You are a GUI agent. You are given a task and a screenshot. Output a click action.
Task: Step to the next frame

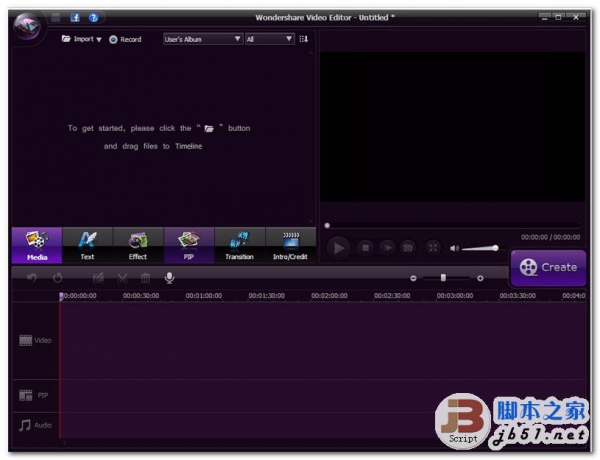pos(387,248)
